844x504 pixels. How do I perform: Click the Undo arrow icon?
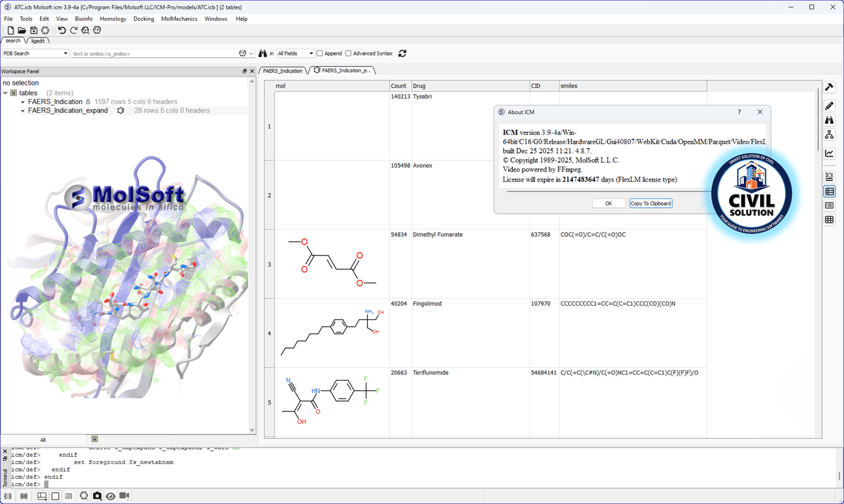[x=62, y=30]
